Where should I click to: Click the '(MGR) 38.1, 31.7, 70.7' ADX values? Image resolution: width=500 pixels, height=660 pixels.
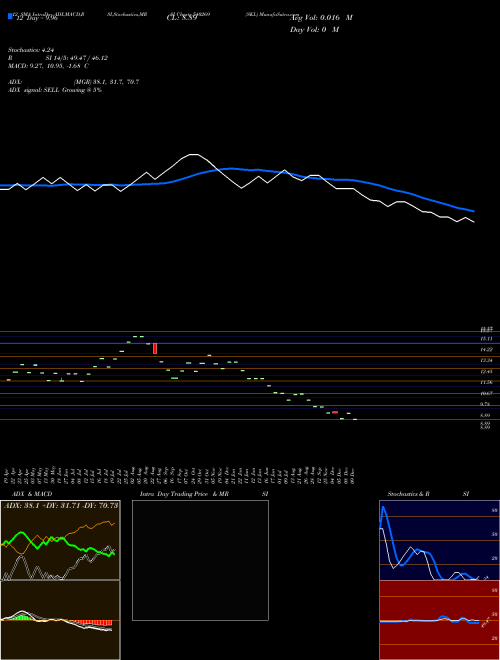tap(106, 82)
